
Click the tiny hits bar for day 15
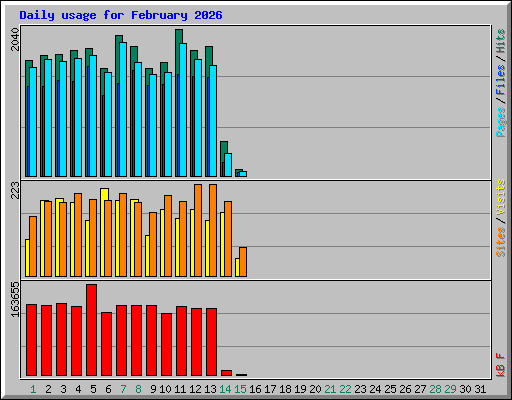pos(239,171)
